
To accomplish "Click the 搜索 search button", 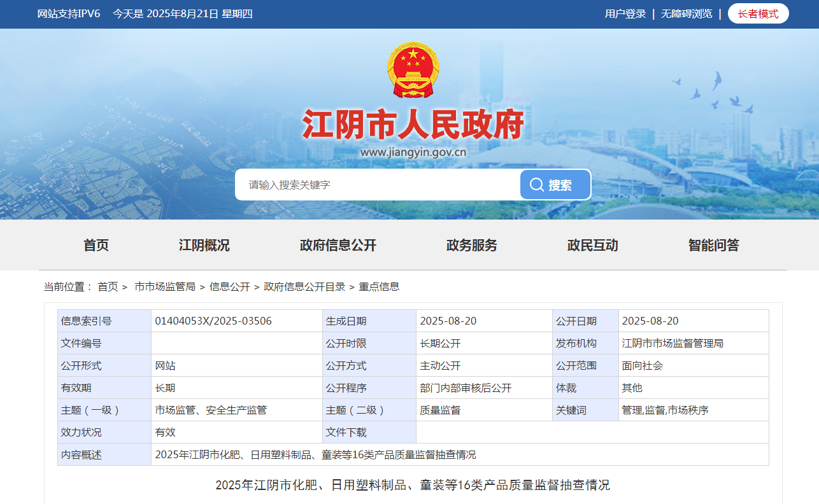I will [555, 185].
